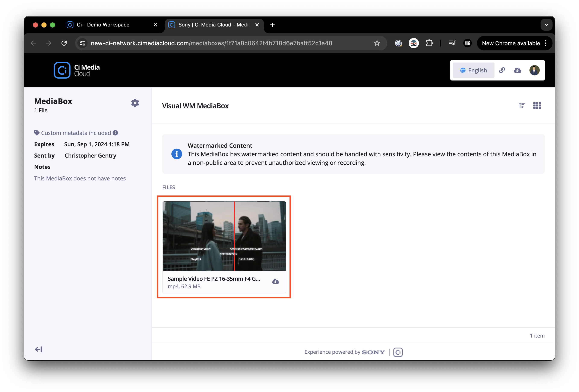
Task: Open MediaBox settings gear
Action: click(135, 103)
